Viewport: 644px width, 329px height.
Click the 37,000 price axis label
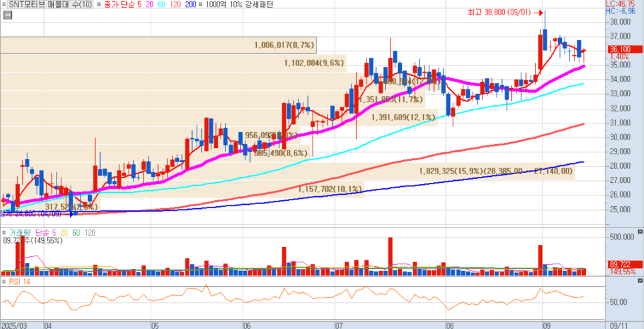click(x=620, y=36)
